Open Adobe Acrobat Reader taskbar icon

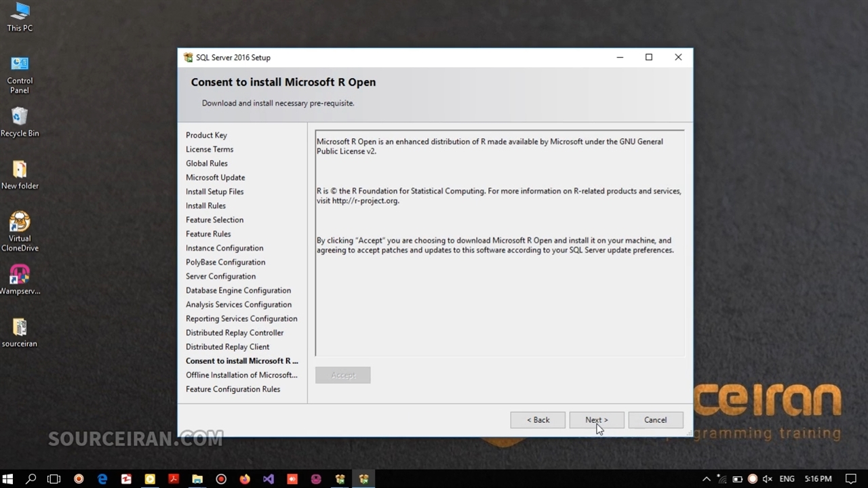point(174,479)
